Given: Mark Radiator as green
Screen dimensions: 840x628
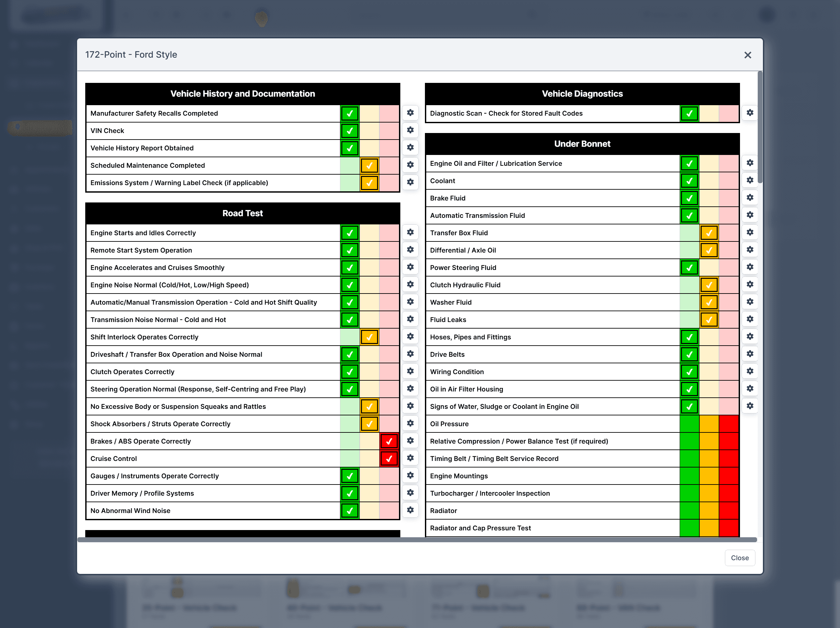Looking at the screenshot, I should tap(689, 510).
